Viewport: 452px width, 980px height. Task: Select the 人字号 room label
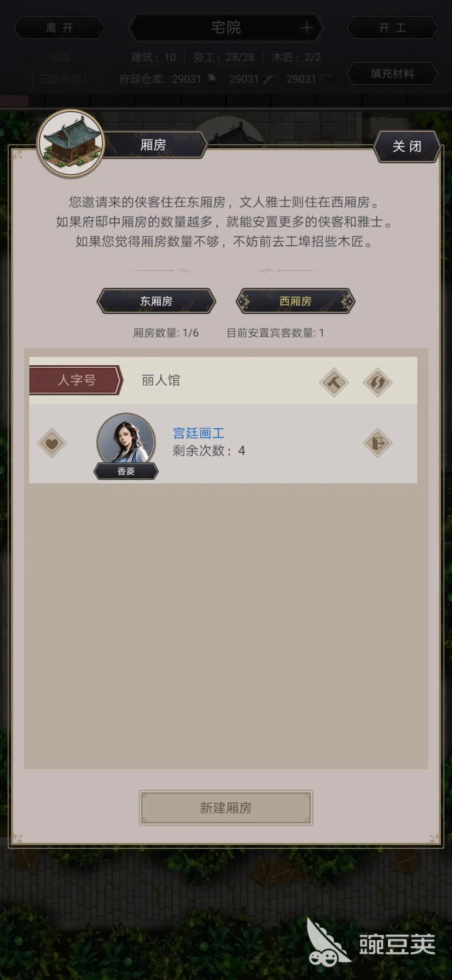pos(76,380)
